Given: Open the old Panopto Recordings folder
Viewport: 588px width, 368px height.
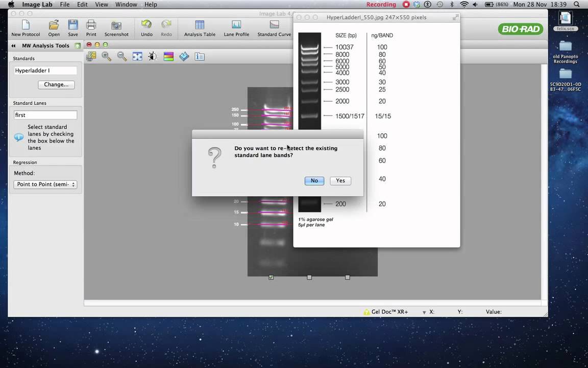Looking at the screenshot, I should pyautogui.click(x=566, y=52).
